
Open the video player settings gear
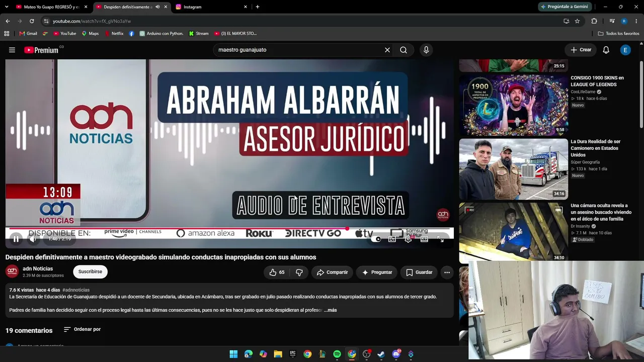tap(408, 239)
